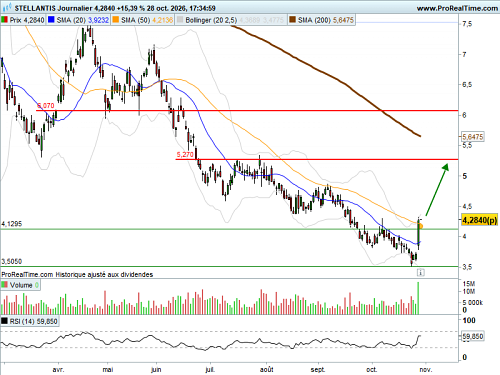Click the Volume legend color swatch
Screen dimensions: 500x375
tap(5, 285)
